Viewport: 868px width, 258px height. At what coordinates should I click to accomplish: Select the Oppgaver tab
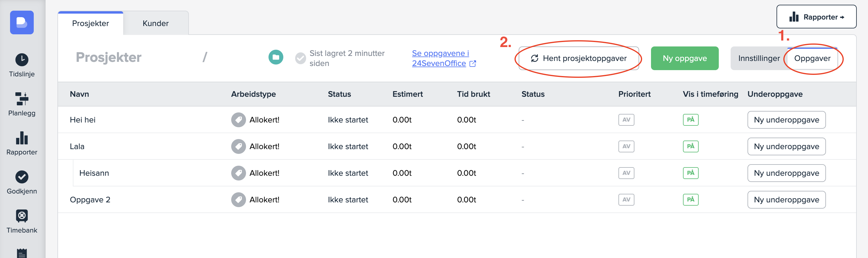(x=812, y=59)
